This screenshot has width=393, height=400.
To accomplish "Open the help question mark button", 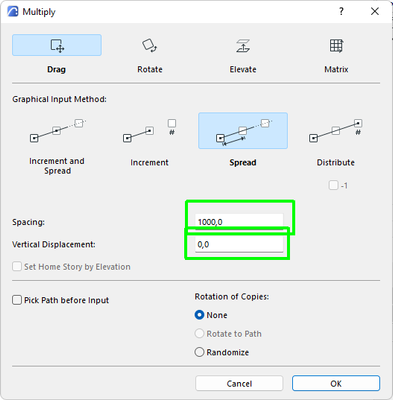I will coord(341,11).
